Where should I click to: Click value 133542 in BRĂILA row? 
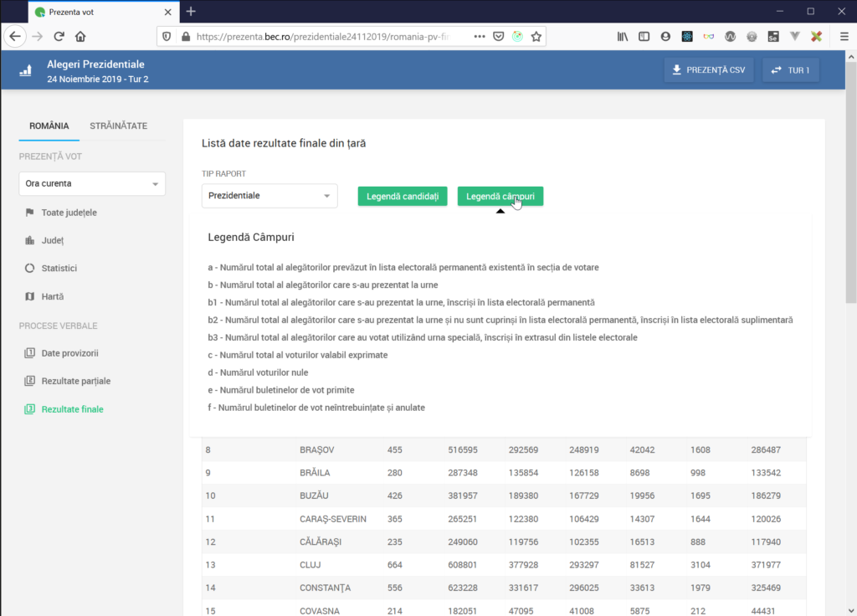(x=766, y=473)
